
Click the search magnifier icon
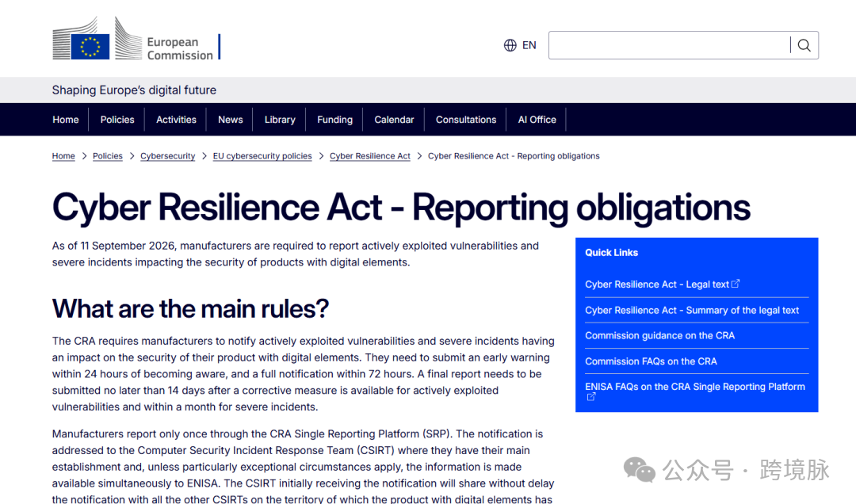pyautogui.click(x=804, y=45)
